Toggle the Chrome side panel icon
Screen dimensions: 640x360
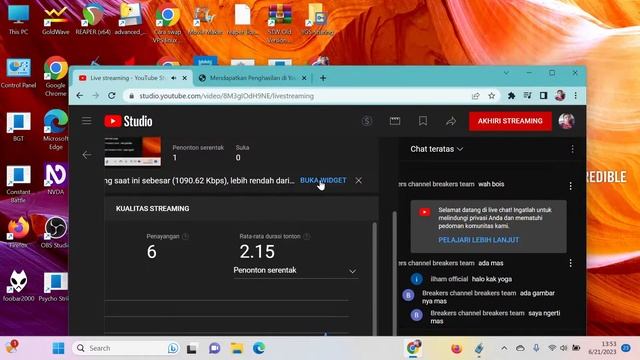click(x=543, y=96)
